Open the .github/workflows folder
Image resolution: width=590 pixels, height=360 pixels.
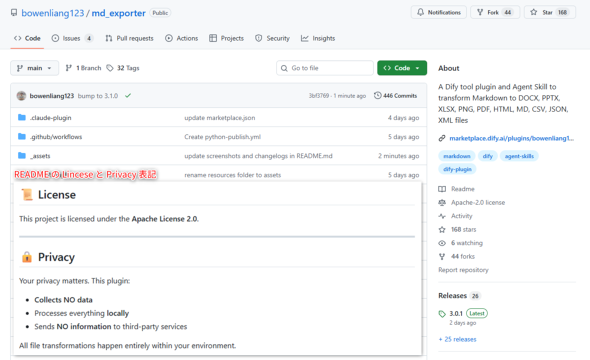tap(56, 137)
